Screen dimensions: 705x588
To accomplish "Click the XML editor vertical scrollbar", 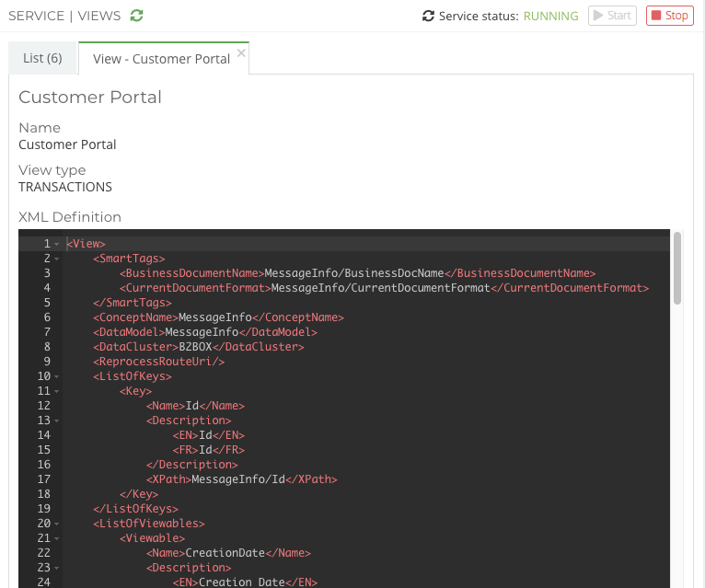I will 677,267.
